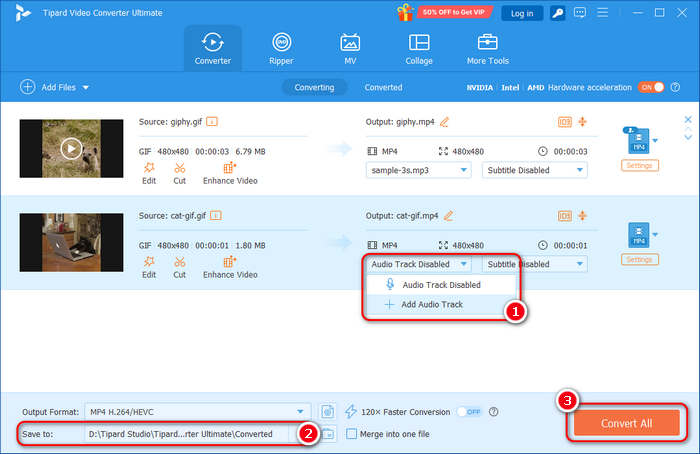Open the hamburger menu icon
This screenshot has height=454, width=700.
pos(602,13)
